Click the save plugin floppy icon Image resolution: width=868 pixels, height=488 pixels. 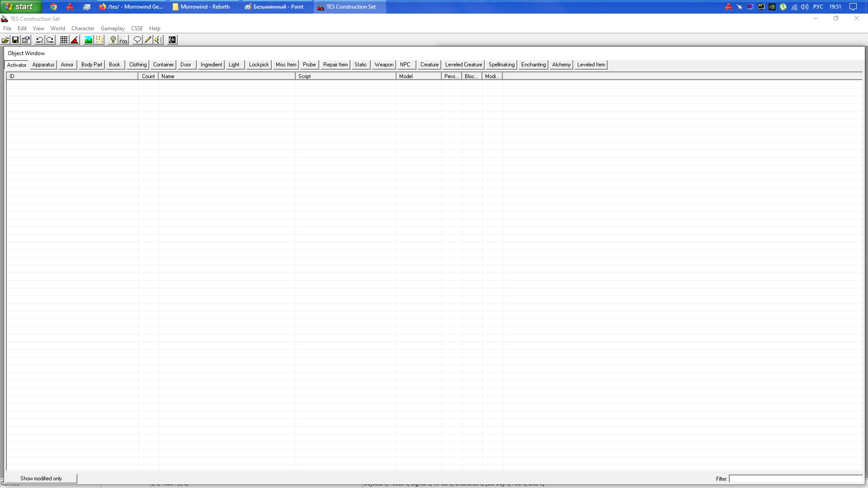[x=15, y=40]
